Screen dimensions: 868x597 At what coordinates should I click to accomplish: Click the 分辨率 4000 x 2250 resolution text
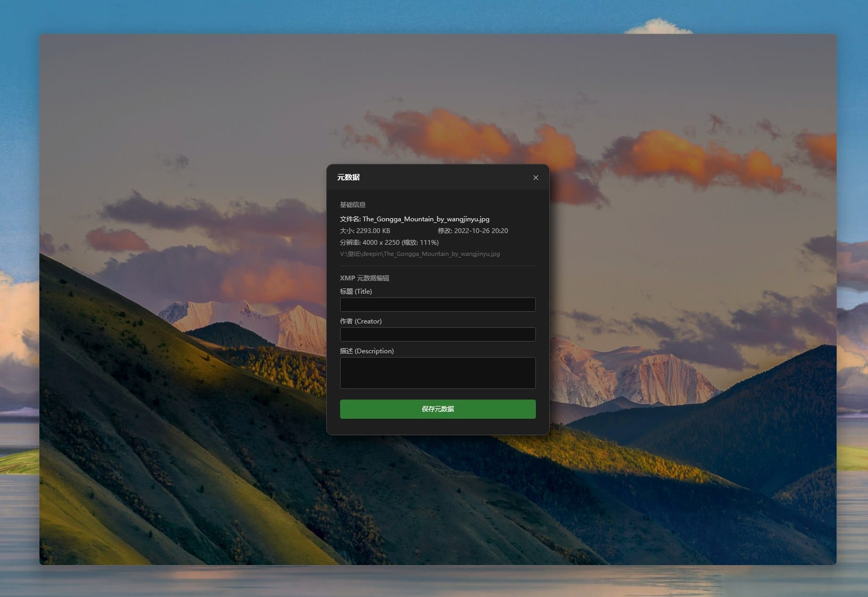coord(389,243)
